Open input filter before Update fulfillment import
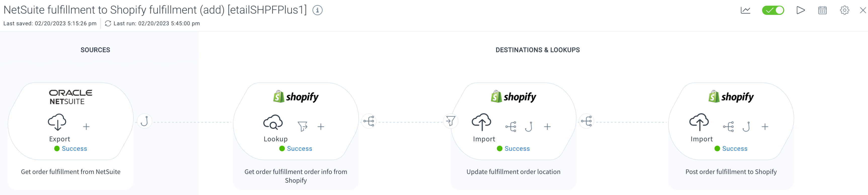This screenshot has height=195, width=868. click(x=451, y=121)
